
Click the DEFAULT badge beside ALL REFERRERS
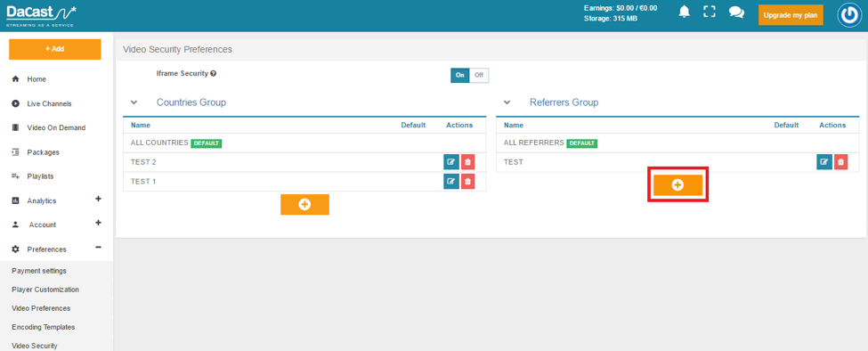coord(582,143)
